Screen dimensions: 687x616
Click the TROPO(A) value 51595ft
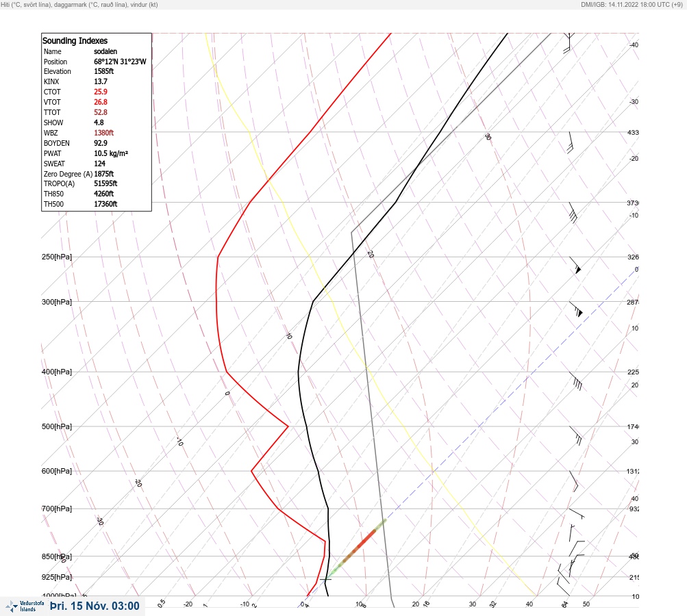pos(105,183)
